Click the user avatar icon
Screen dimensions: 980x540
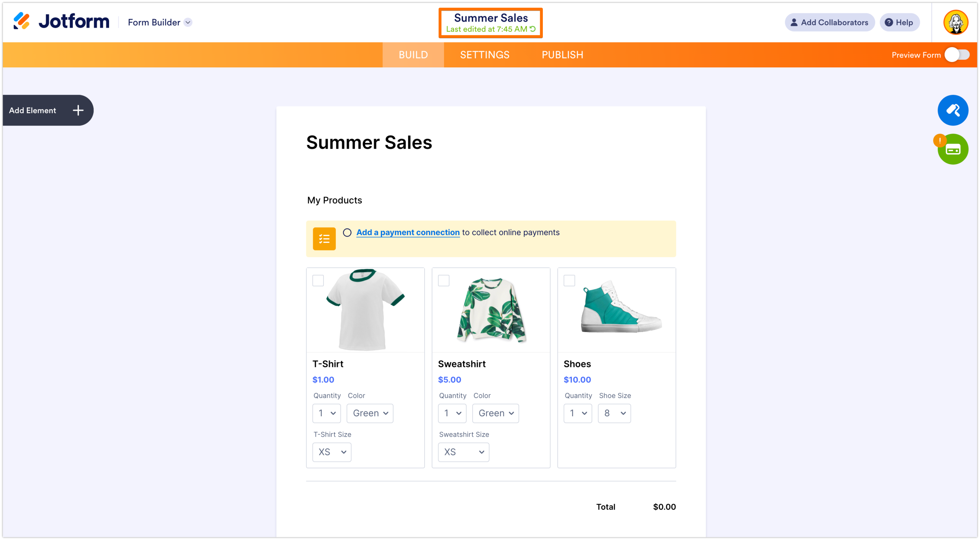click(955, 22)
